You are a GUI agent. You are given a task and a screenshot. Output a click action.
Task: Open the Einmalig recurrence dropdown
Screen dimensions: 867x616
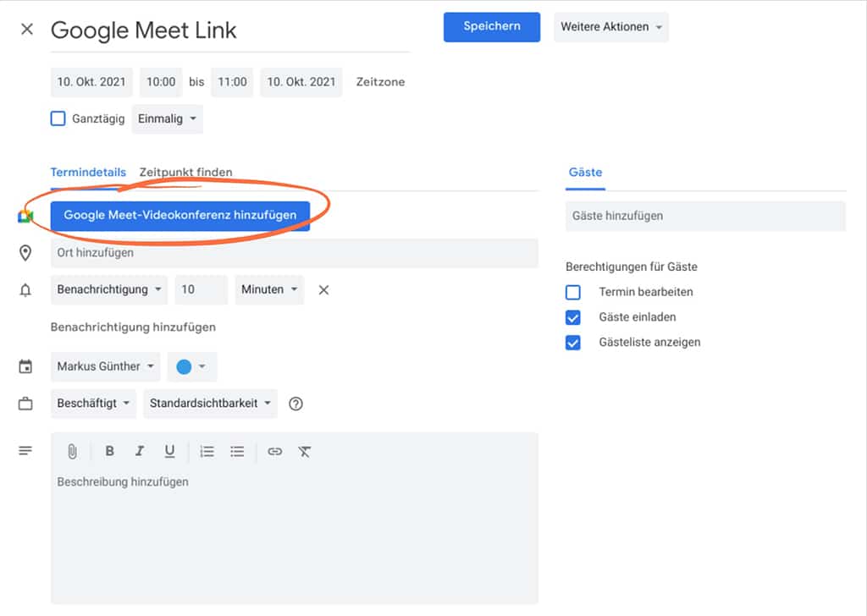pyautogui.click(x=167, y=118)
